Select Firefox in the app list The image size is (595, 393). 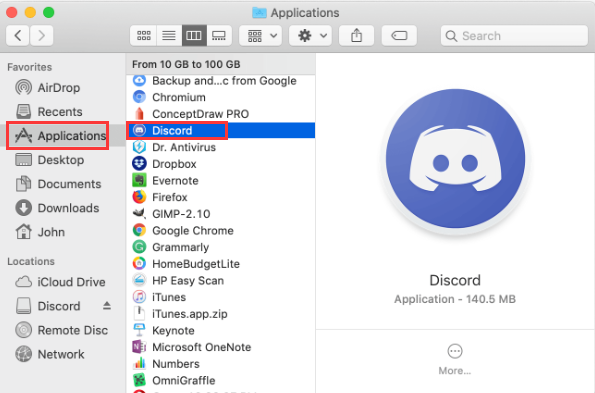coord(220,198)
